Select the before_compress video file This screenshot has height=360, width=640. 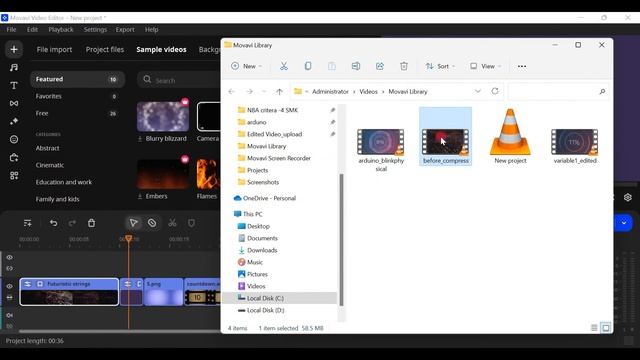coord(445,136)
